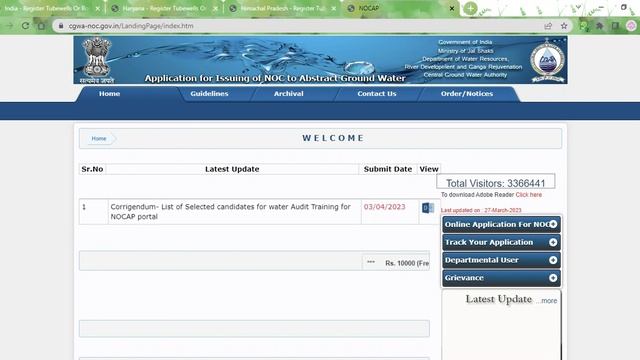Click the 'Last updated on 27-March-2023' text
This screenshot has height=360, width=640.
pos(481,210)
